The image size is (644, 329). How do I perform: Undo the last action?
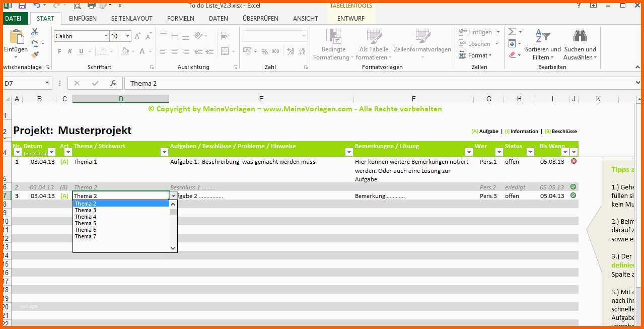click(37, 6)
